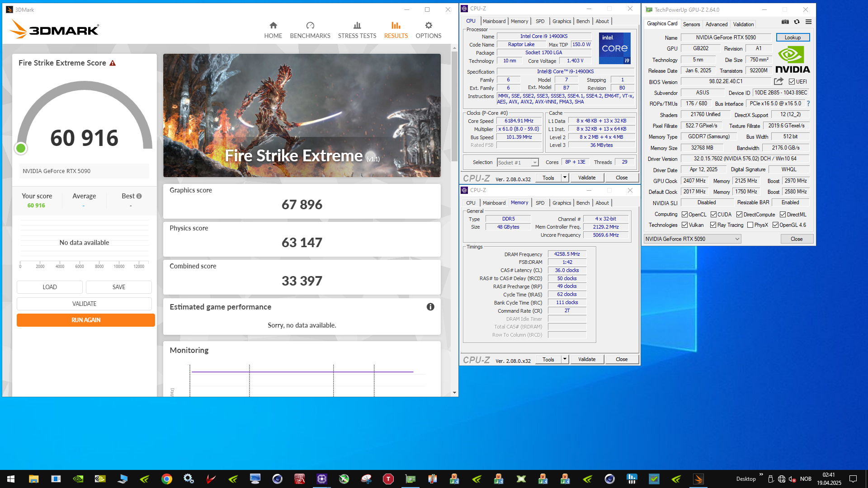Screen dimensions: 868x488
Task: Open 3DMark OPTIONS
Action: tap(429, 30)
